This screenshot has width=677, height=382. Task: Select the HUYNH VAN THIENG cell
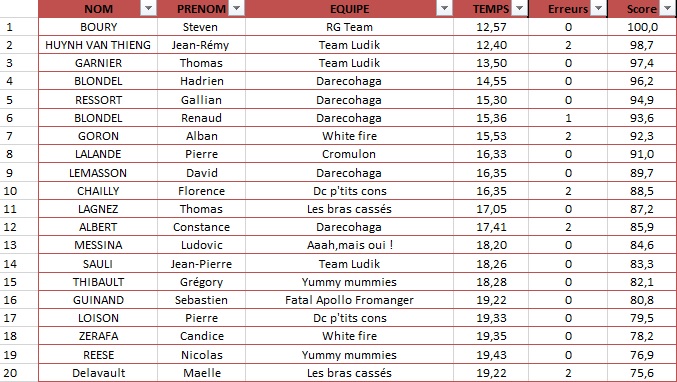(98, 45)
